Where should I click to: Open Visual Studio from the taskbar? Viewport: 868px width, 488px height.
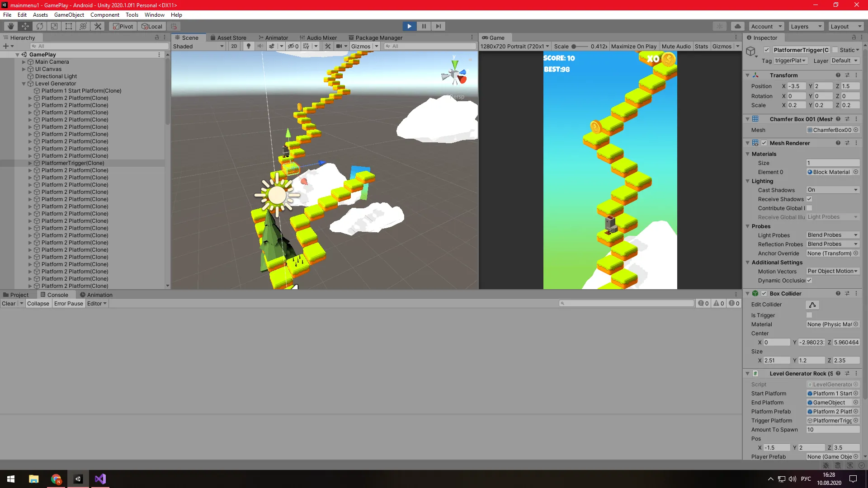tap(100, 479)
